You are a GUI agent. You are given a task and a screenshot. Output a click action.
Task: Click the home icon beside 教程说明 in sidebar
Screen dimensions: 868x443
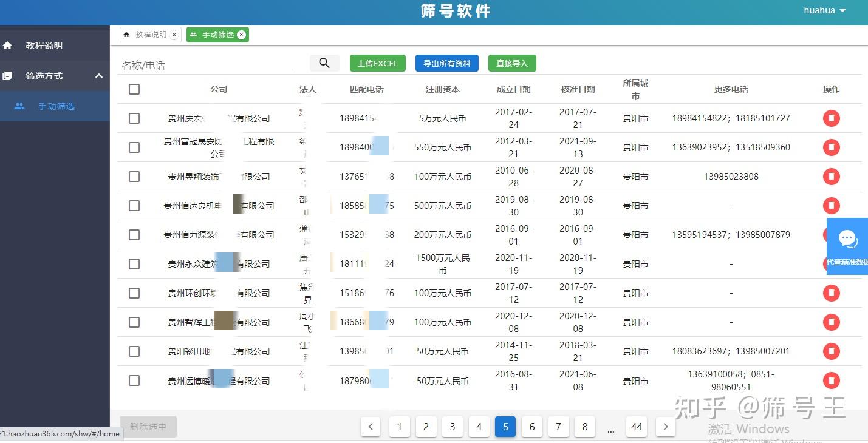[7, 45]
